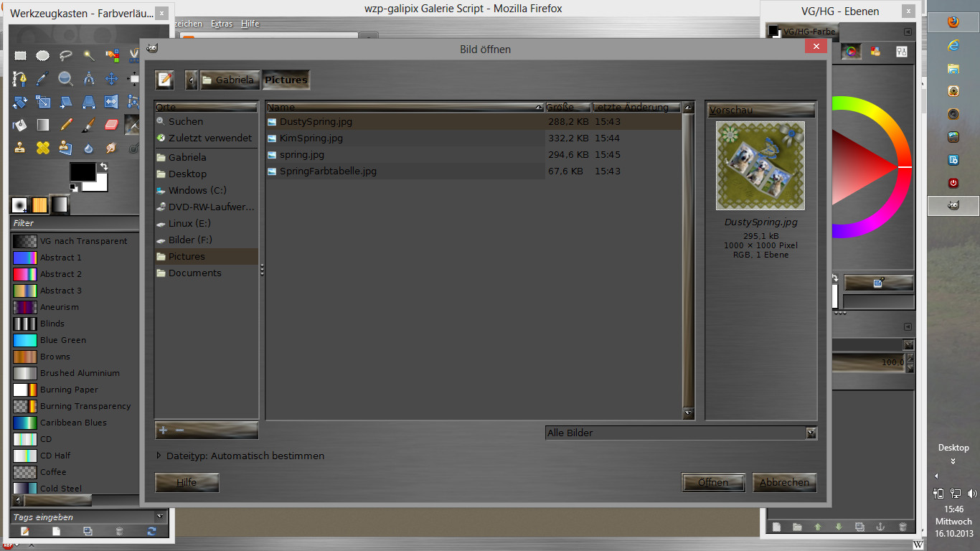Click the Pictures path bar button
This screenshot has height=551, width=980.
(x=286, y=80)
